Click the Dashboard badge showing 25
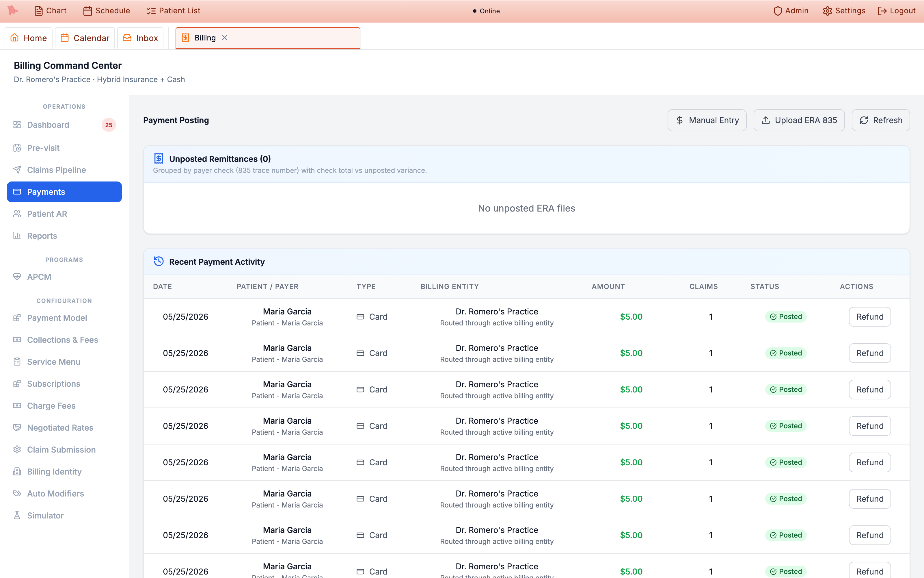This screenshot has width=924, height=578. pyautogui.click(x=109, y=125)
